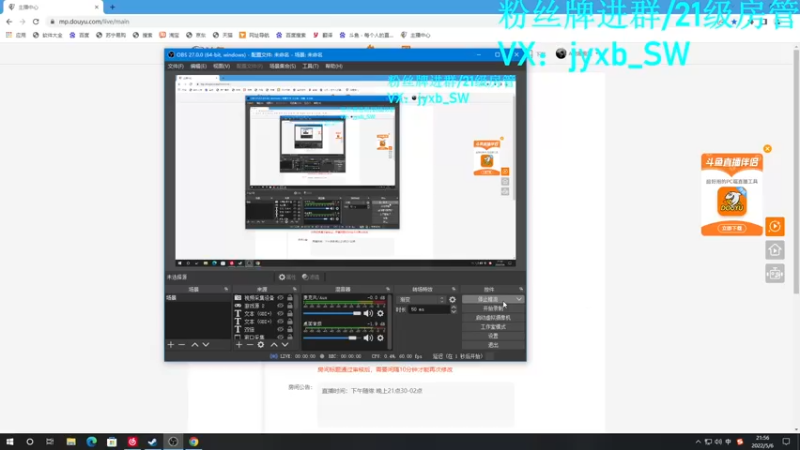800x450 pixels.
Task: Click the home icon on the page sidebar
Action: tap(774, 250)
